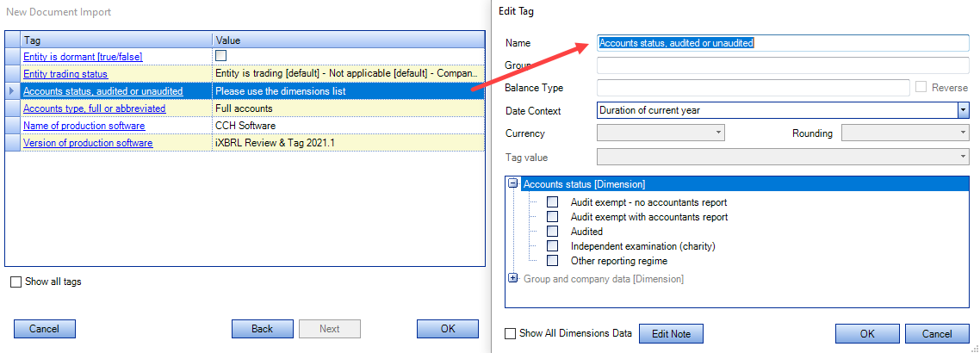Click OK in New Document Import
This screenshot has width=980, height=353.
448,329
